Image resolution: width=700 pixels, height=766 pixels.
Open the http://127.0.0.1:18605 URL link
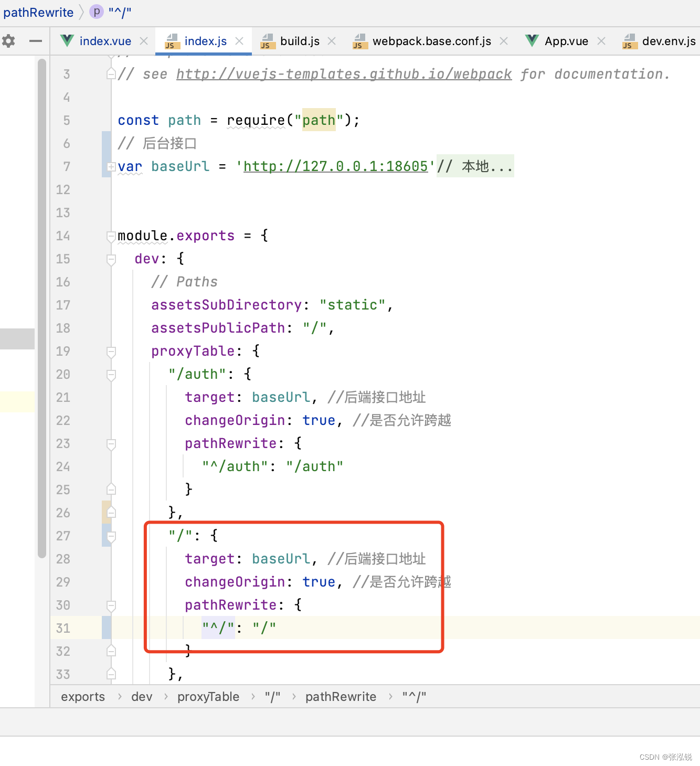coord(336,166)
